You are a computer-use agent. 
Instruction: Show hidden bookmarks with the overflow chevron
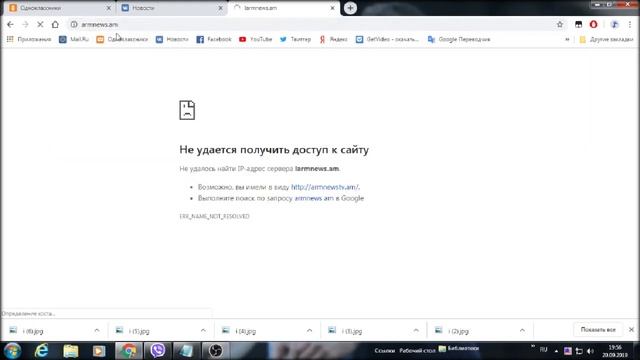point(567,39)
